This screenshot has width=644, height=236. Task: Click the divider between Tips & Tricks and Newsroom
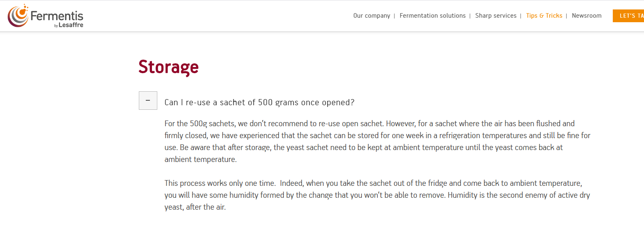567,16
